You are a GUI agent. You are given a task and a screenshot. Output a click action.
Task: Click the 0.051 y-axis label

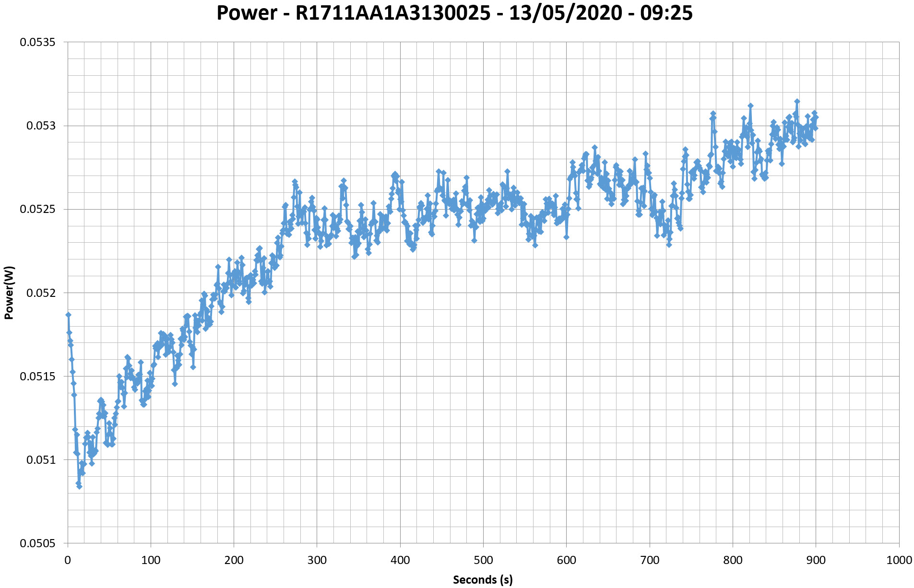click(40, 460)
